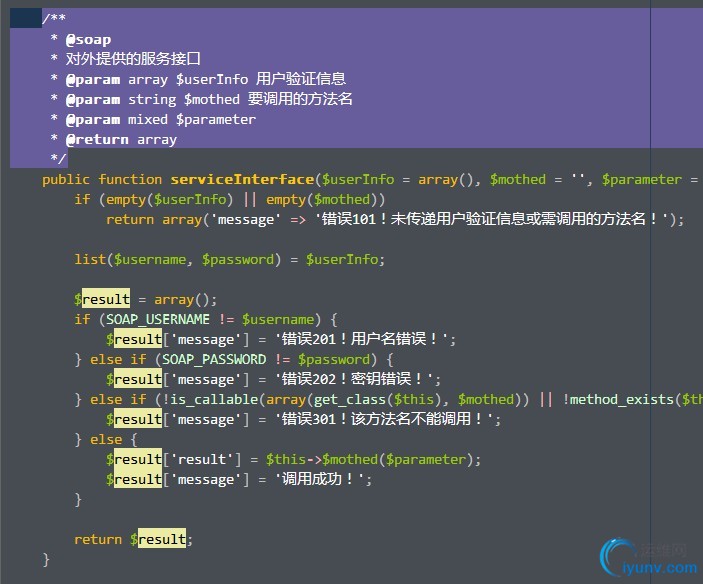Click '$password' in the else-if condition
Image resolution: width=703 pixels, height=584 pixels.
coord(334,359)
